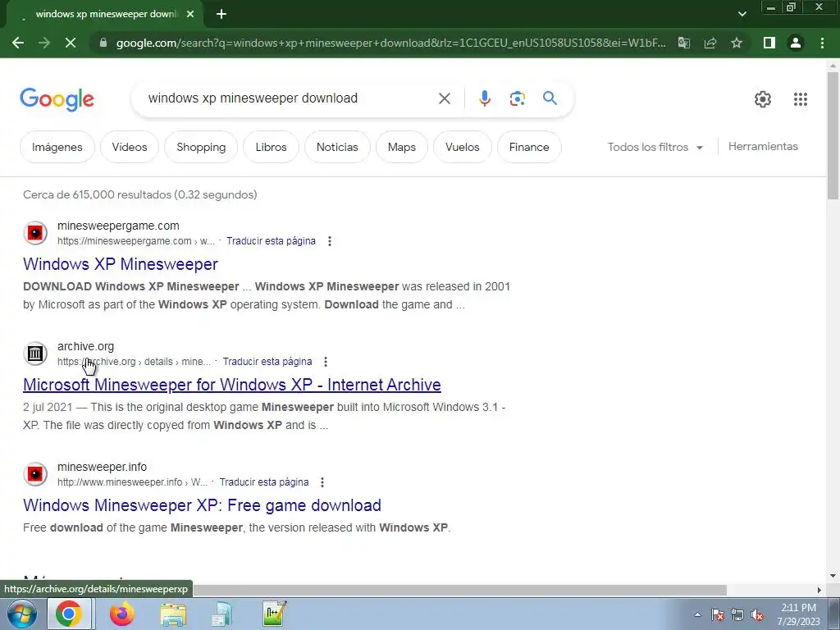Start voice search with the microphone icon
The image size is (840, 630).
point(484,98)
